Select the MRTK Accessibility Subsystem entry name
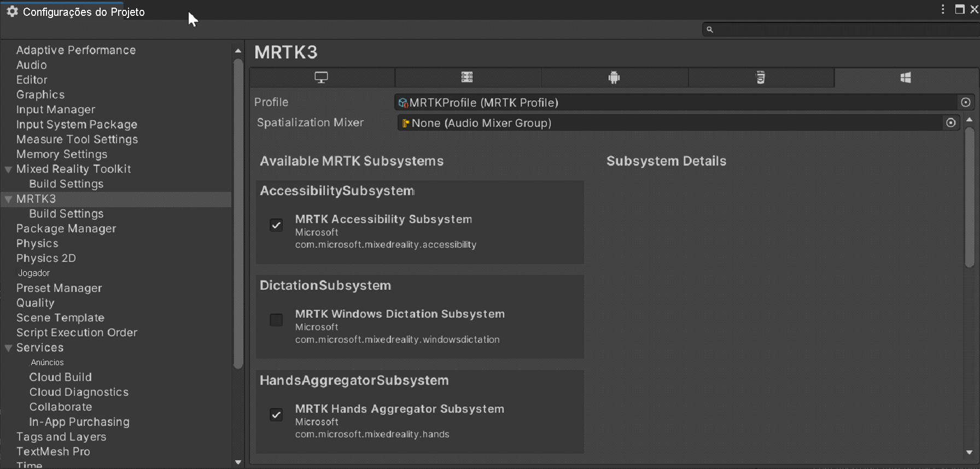This screenshot has height=469, width=980. point(383,219)
